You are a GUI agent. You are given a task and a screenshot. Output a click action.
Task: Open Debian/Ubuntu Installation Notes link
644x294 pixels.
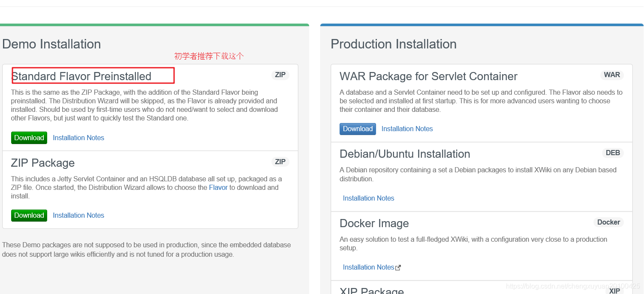pos(368,198)
